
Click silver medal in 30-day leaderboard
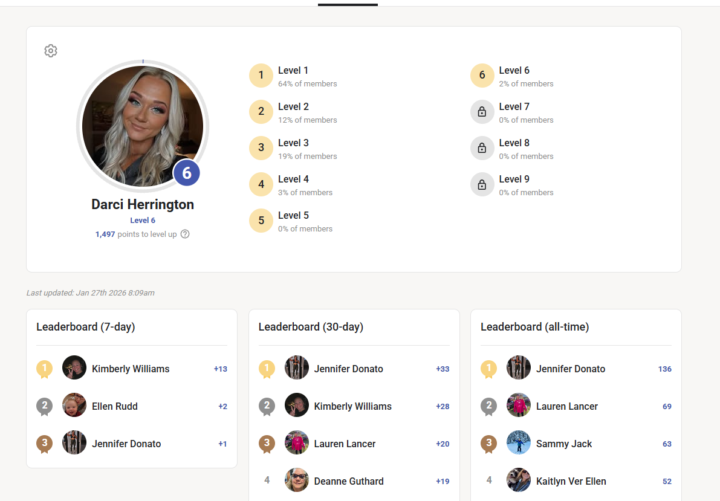point(267,407)
